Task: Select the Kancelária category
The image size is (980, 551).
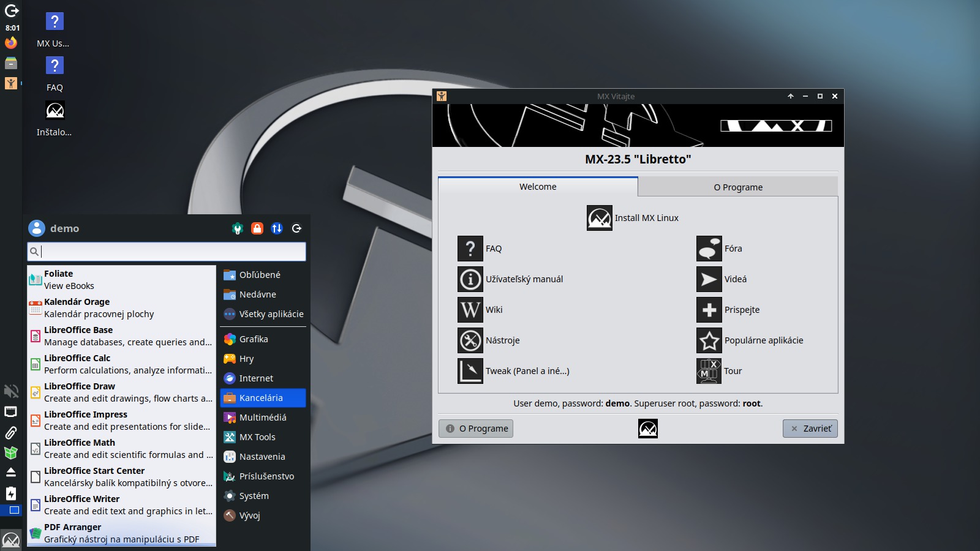Action: (x=263, y=398)
